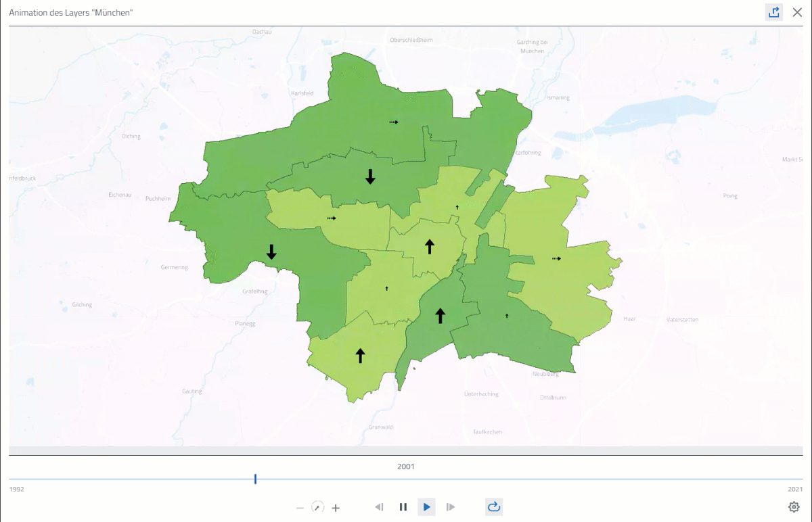Click the Oberschleißheim map label
Image resolution: width=812 pixels, height=522 pixels.
tap(411, 40)
